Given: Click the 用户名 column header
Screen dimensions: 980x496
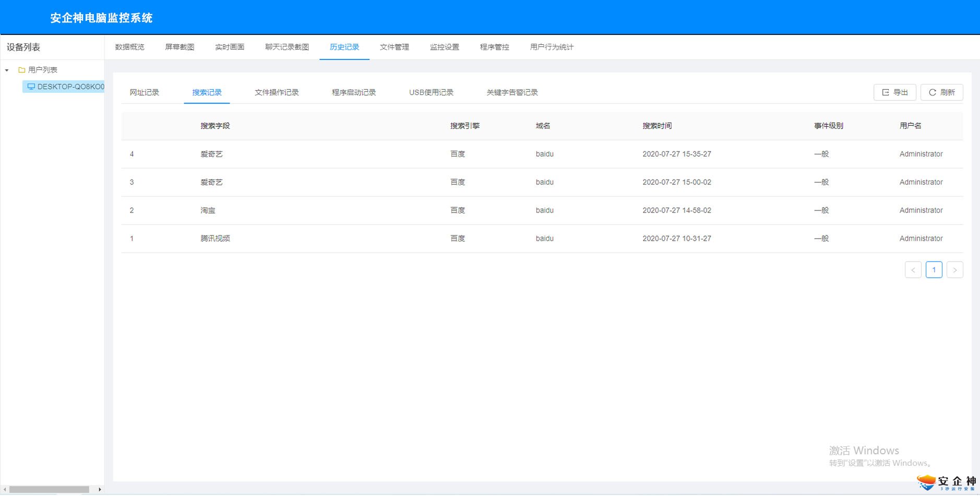Looking at the screenshot, I should coord(911,126).
